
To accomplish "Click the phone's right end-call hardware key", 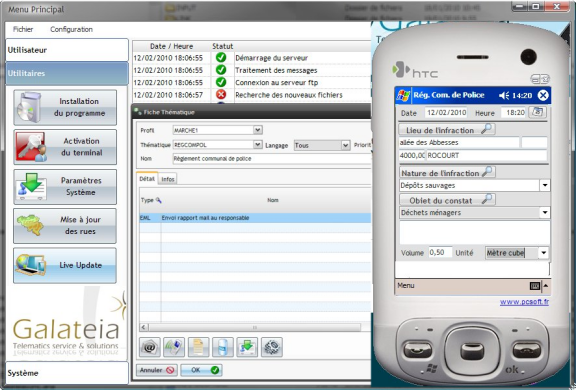I will (527, 350).
